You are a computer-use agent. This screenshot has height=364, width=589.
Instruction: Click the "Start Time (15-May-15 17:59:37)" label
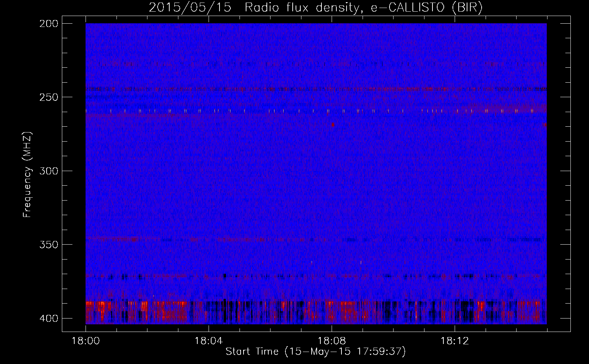[x=316, y=352]
